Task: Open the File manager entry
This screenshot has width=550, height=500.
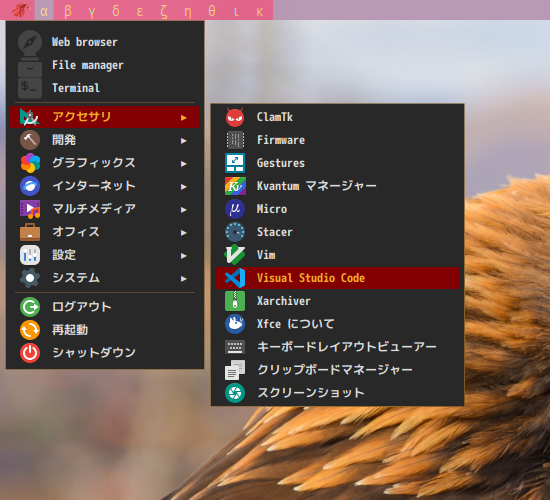Action: click(x=105, y=65)
